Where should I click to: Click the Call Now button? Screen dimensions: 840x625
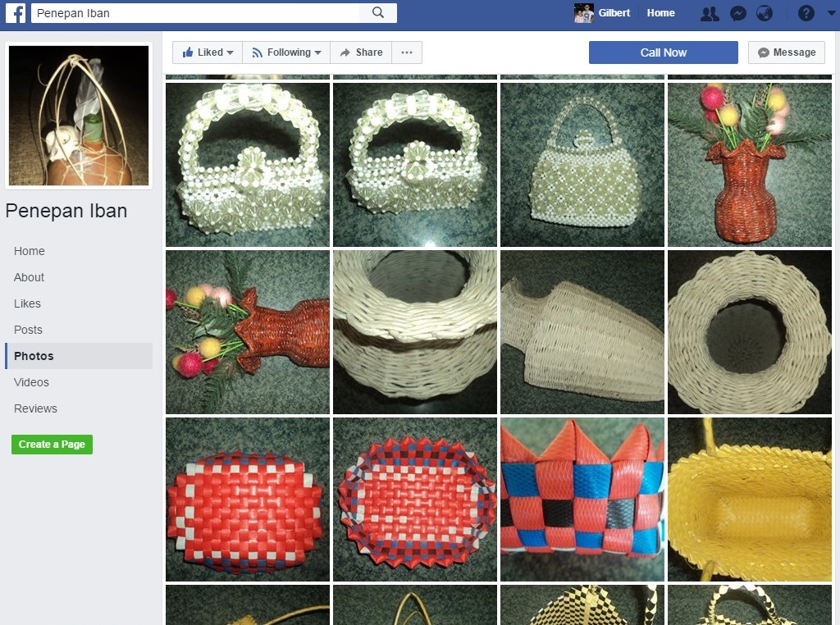(x=663, y=52)
